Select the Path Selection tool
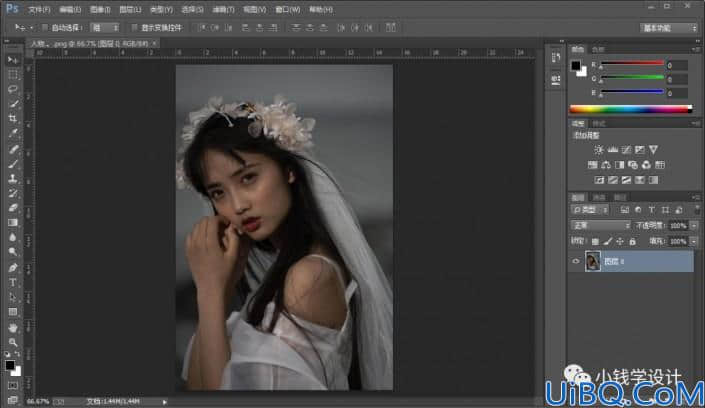 coord(13,297)
